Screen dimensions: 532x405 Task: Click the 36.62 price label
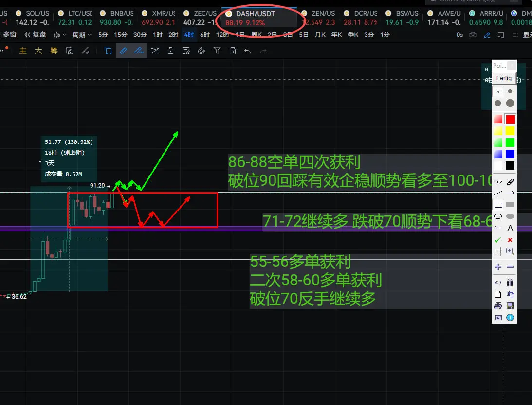[19, 297]
